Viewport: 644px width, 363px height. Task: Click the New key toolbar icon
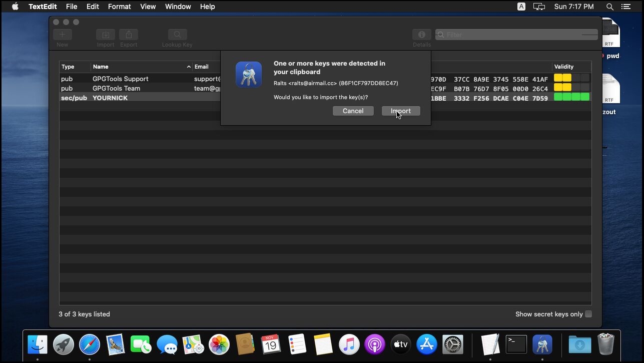coord(63,35)
